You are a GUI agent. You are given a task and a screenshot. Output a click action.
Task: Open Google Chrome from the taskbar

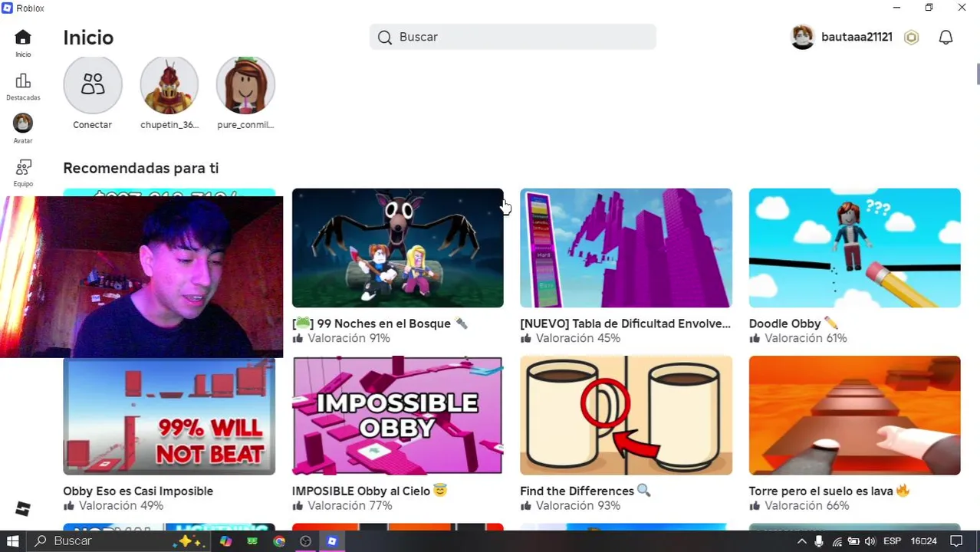279,541
